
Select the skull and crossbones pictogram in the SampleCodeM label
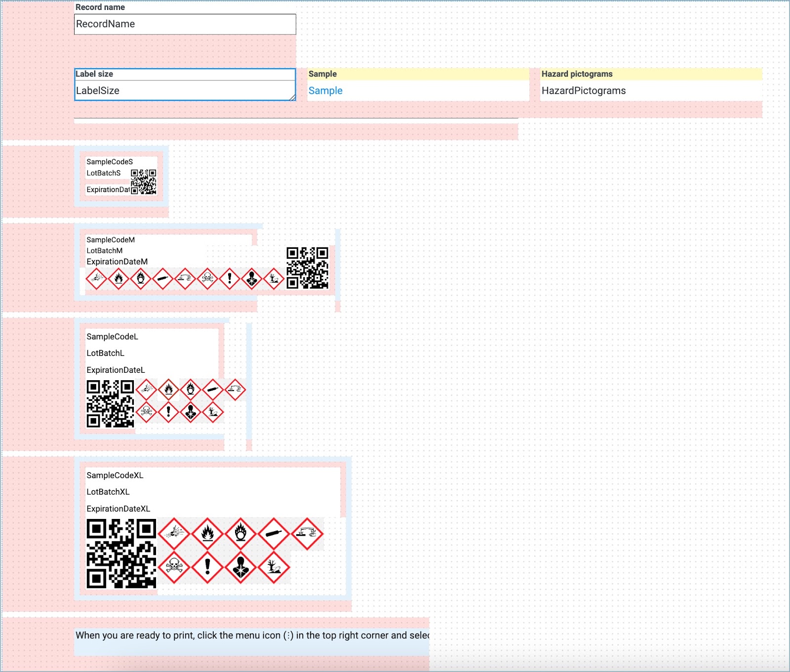207,279
